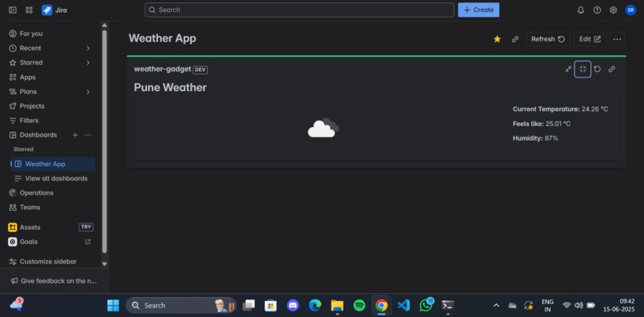The image size is (644, 317).
Task: Open Customize sidebar
Action: [48, 262]
